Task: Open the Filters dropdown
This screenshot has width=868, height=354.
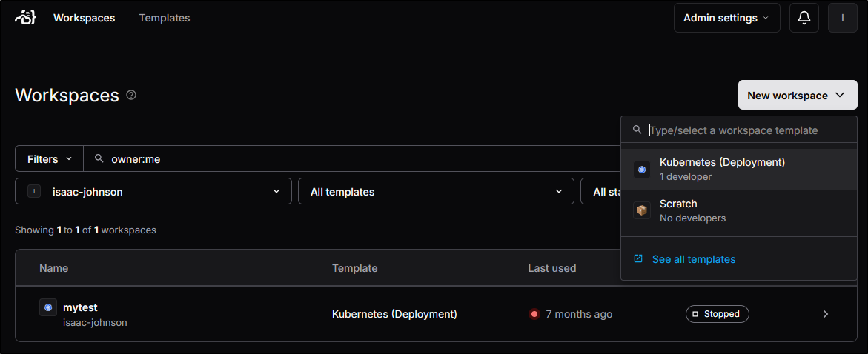Action: [x=50, y=158]
